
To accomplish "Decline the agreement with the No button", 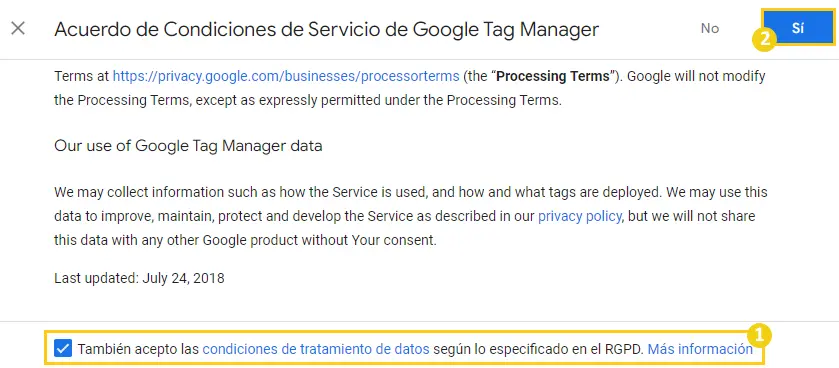I will pyautogui.click(x=710, y=28).
